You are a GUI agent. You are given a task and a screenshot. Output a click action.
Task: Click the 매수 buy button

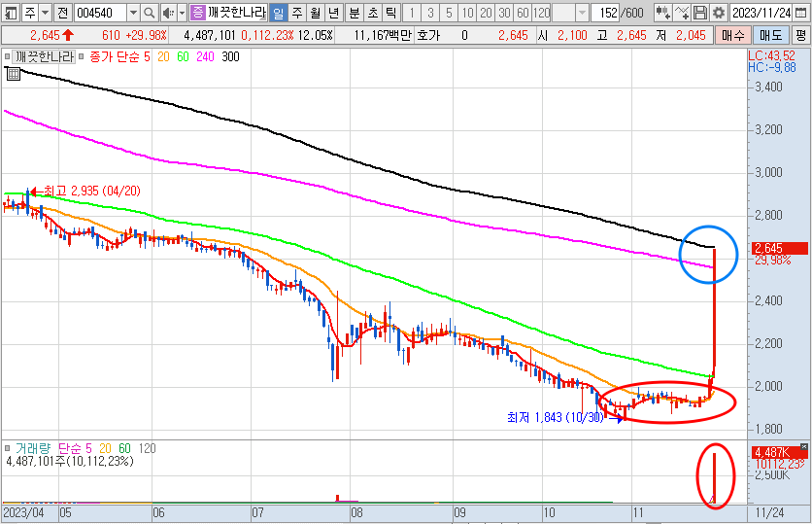click(732, 35)
